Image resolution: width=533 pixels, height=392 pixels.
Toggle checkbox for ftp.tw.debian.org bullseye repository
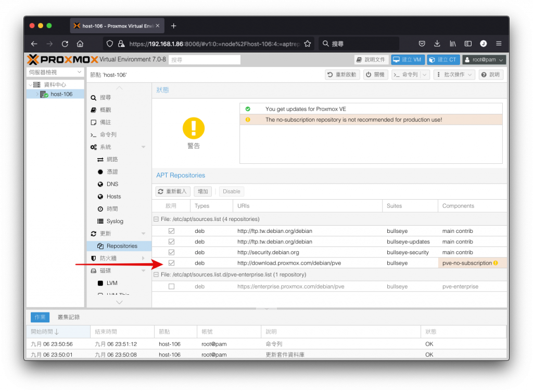pos(171,231)
